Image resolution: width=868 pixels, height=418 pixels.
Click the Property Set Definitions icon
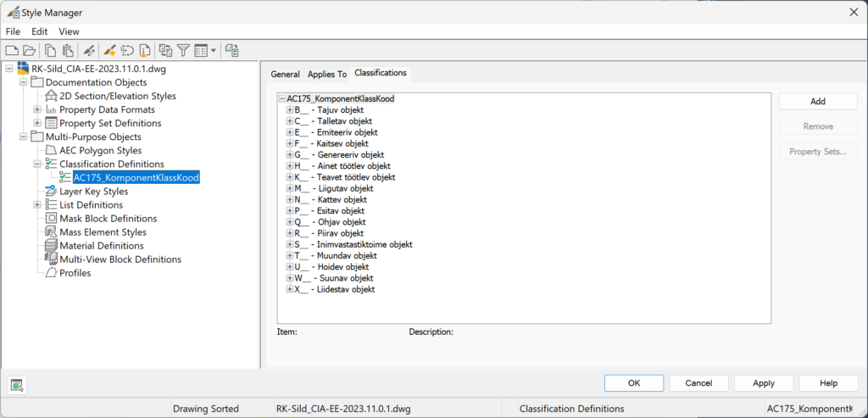coord(51,123)
